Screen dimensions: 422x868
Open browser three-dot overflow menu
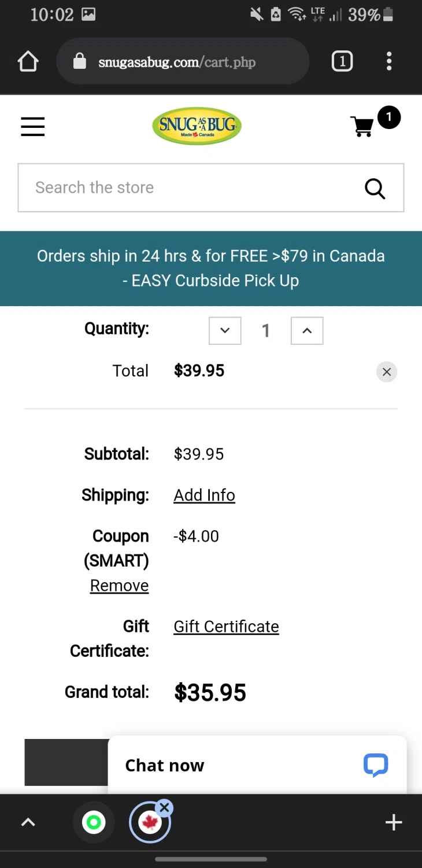point(389,61)
